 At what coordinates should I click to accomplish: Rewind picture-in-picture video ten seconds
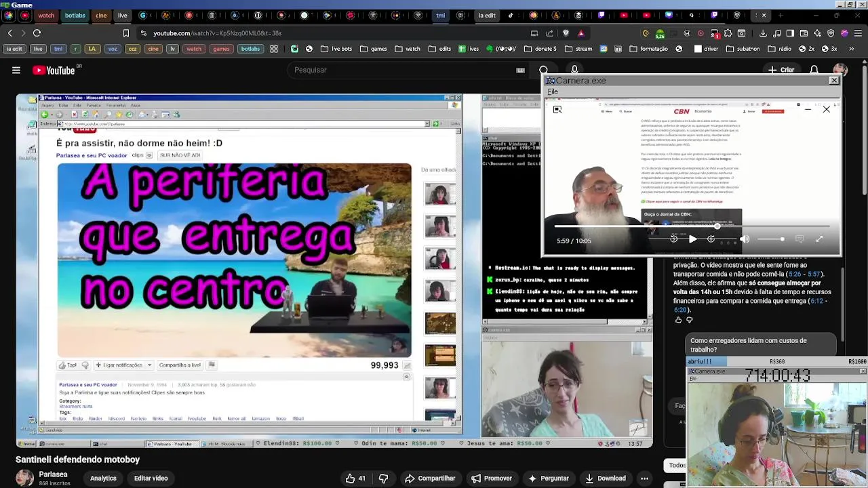click(x=673, y=239)
